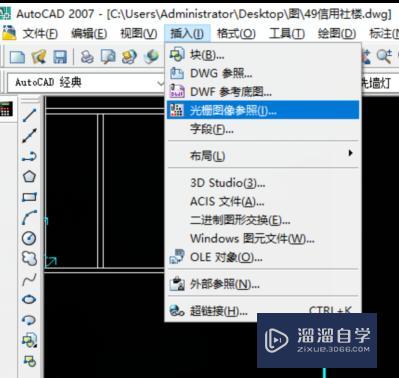Choose 超链接(H)... entry
This screenshot has width=399, height=378.
coord(263,311)
